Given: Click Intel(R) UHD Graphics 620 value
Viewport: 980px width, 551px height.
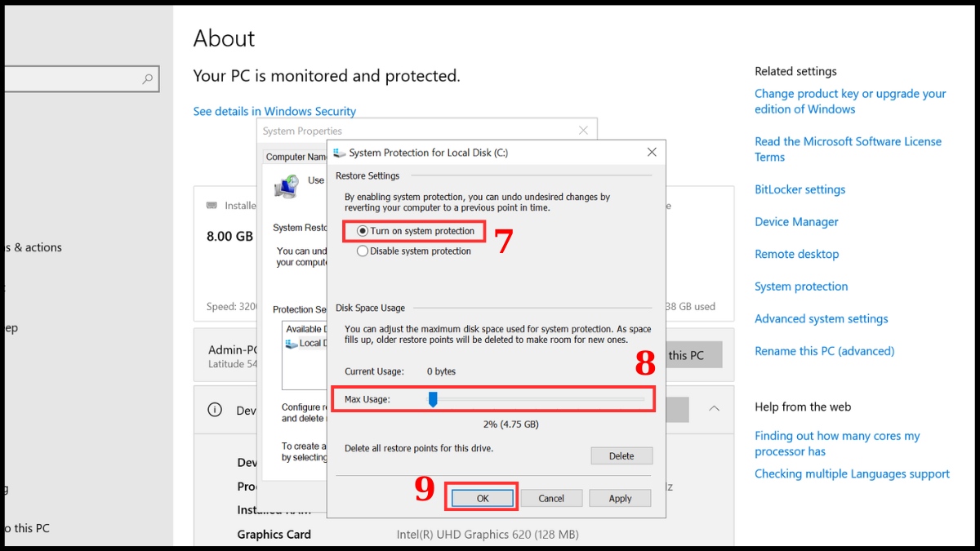Looking at the screenshot, I should point(488,535).
